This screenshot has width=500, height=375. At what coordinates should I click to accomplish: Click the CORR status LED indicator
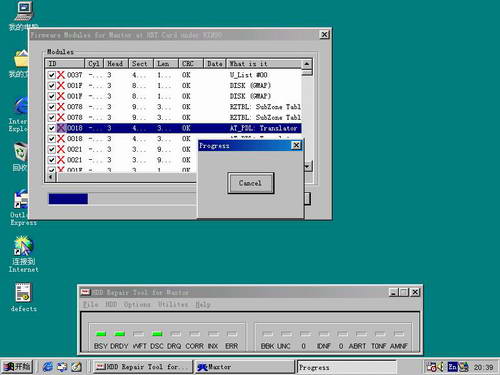[195, 334]
